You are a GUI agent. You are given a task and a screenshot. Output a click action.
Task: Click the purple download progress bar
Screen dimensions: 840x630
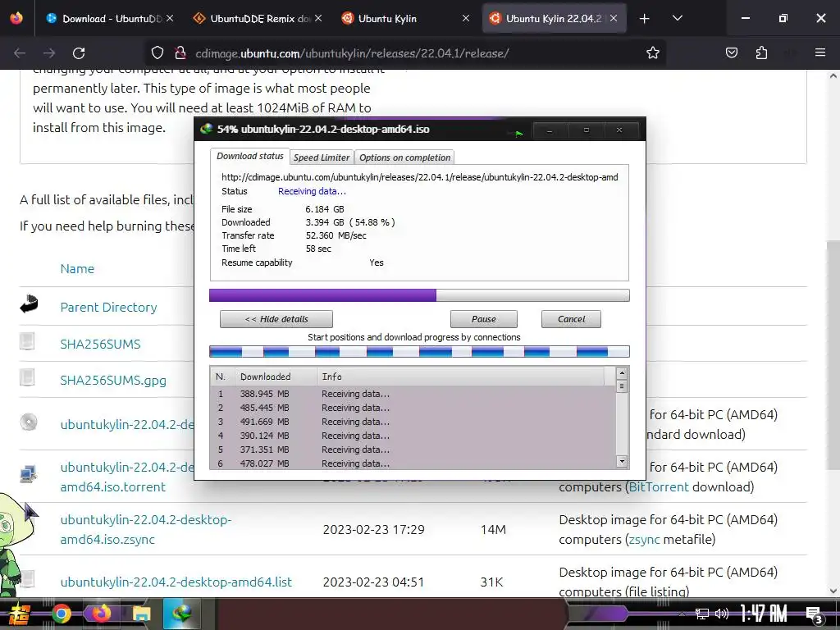(419, 295)
